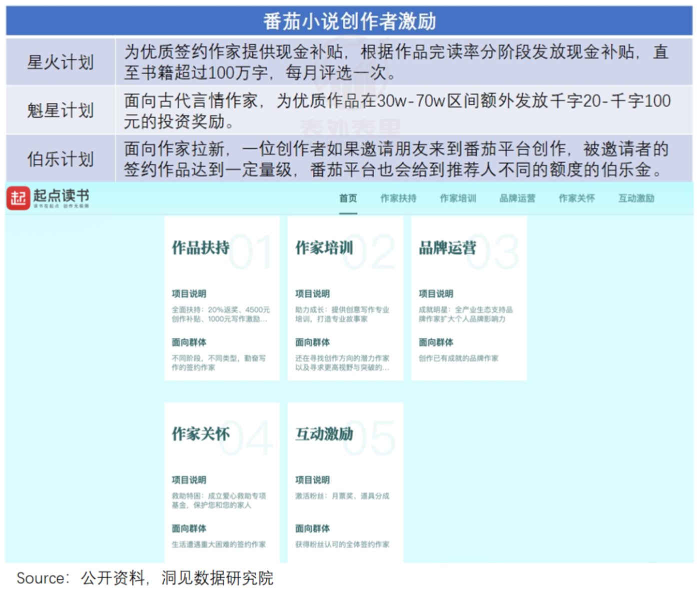Viewport: 700px width, 594px height.
Task: Select the 魁星计划 row label
Action: click(x=61, y=110)
